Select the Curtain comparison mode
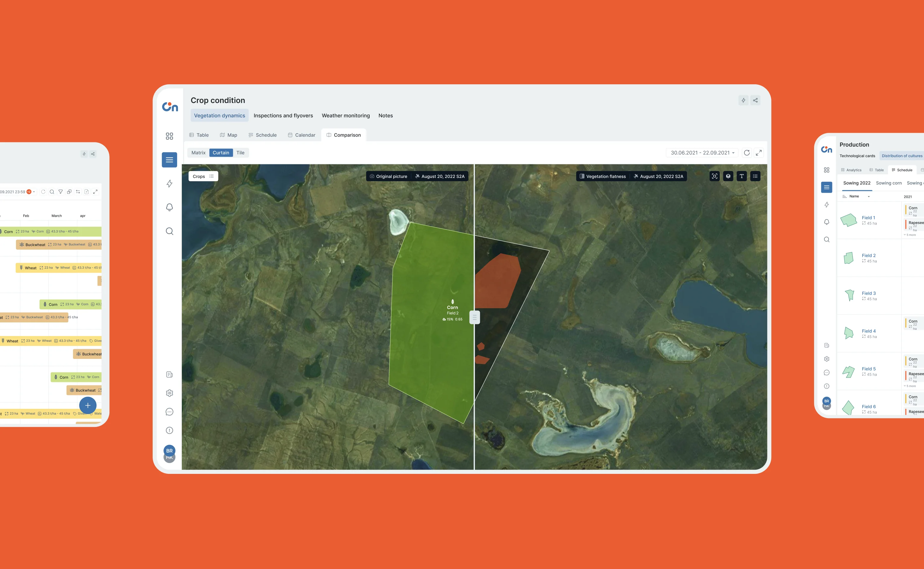The height and width of the screenshot is (569, 924). click(x=221, y=153)
